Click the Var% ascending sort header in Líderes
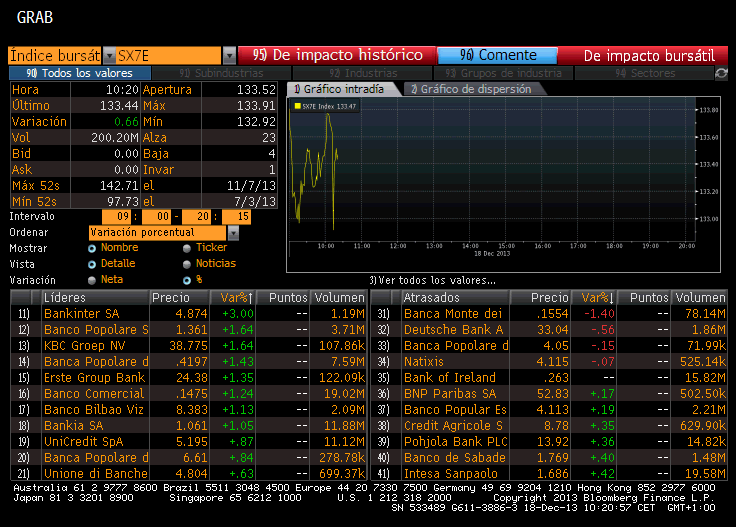 coord(232,298)
